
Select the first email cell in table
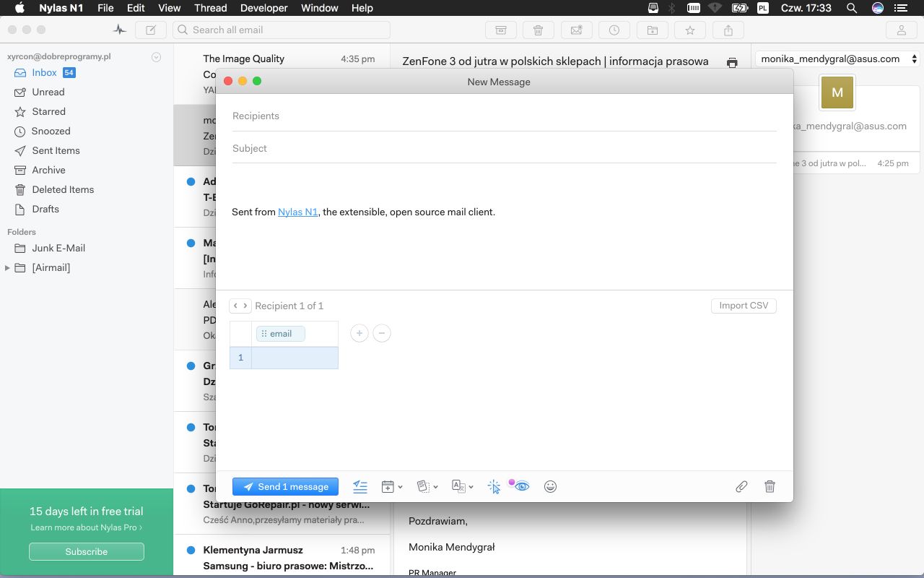pyautogui.click(x=295, y=358)
